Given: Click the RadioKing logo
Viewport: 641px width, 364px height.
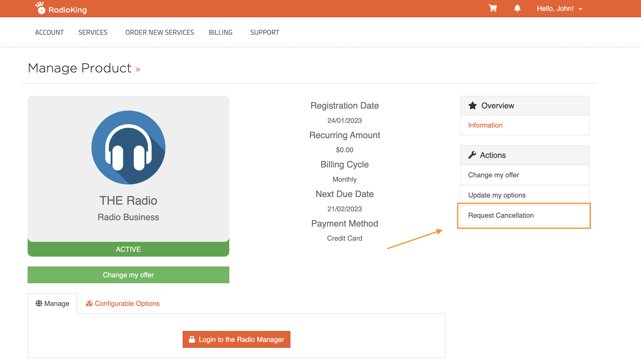Looking at the screenshot, I should [x=61, y=8].
